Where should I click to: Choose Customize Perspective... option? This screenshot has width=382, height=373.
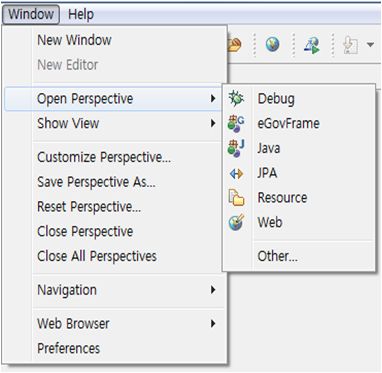tap(104, 157)
